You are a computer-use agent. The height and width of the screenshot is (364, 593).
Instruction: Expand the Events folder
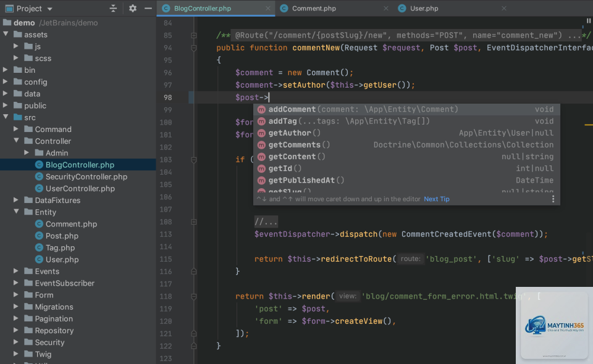point(16,271)
